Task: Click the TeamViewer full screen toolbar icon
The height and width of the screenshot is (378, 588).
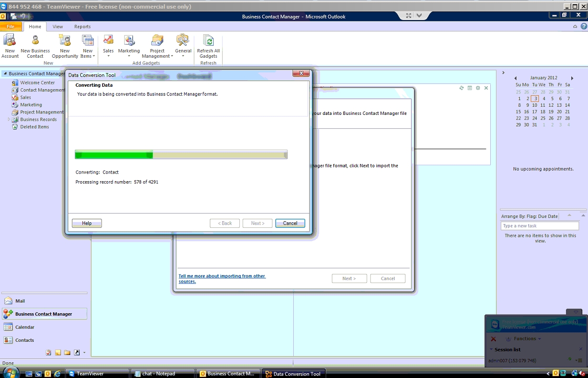Action: click(x=409, y=16)
